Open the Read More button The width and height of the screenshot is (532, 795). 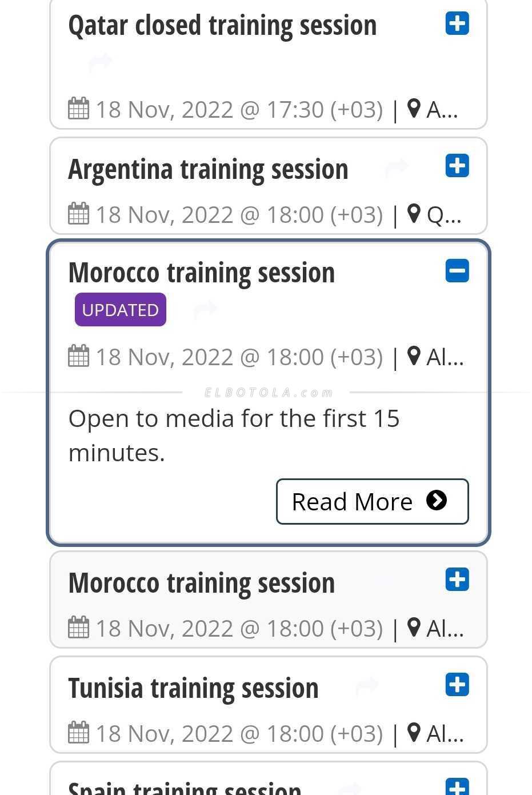pyautogui.click(x=372, y=501)
